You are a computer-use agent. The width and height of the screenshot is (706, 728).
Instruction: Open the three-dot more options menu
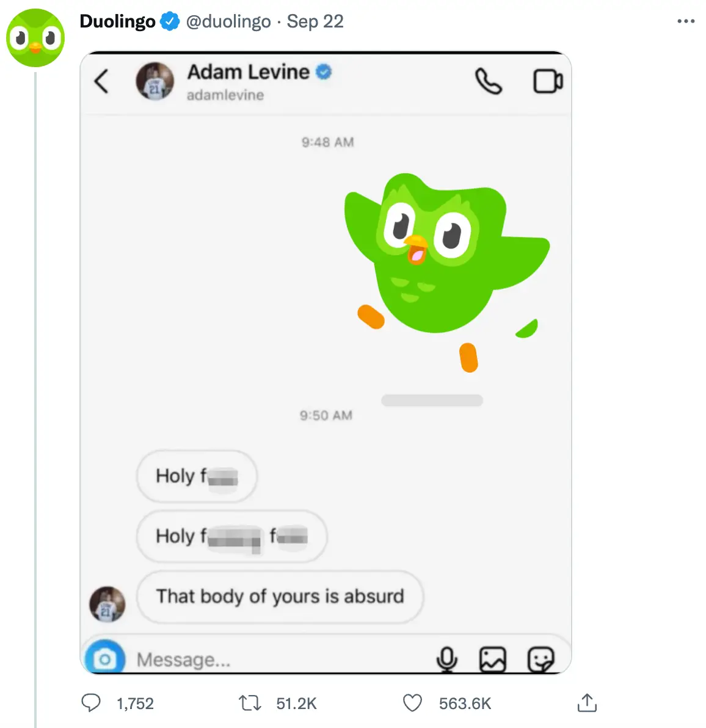click(686, 21)
